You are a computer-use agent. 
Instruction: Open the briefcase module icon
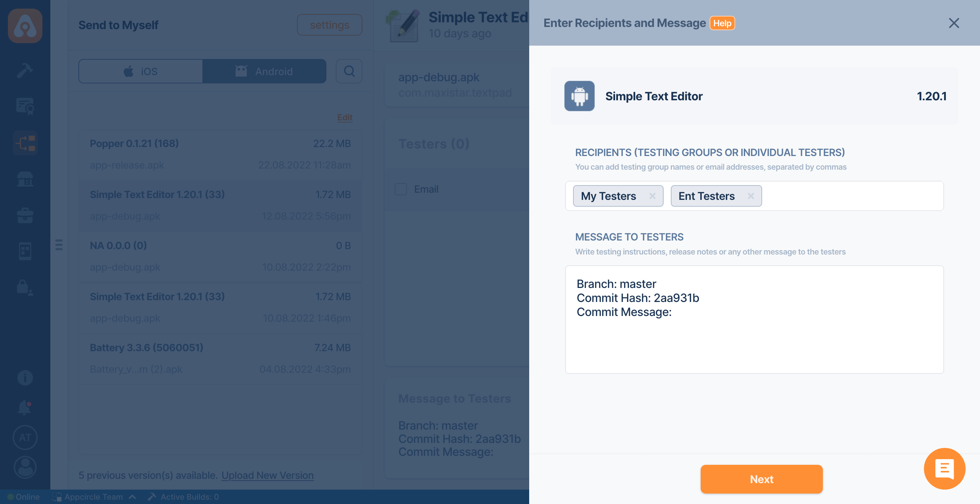pyautogui.click(x=25, y=215)
